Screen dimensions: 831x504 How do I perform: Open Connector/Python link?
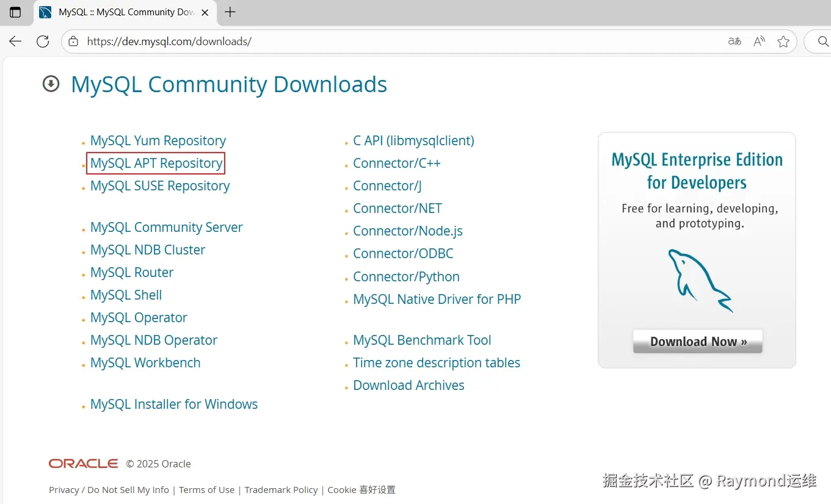[406, 276]
